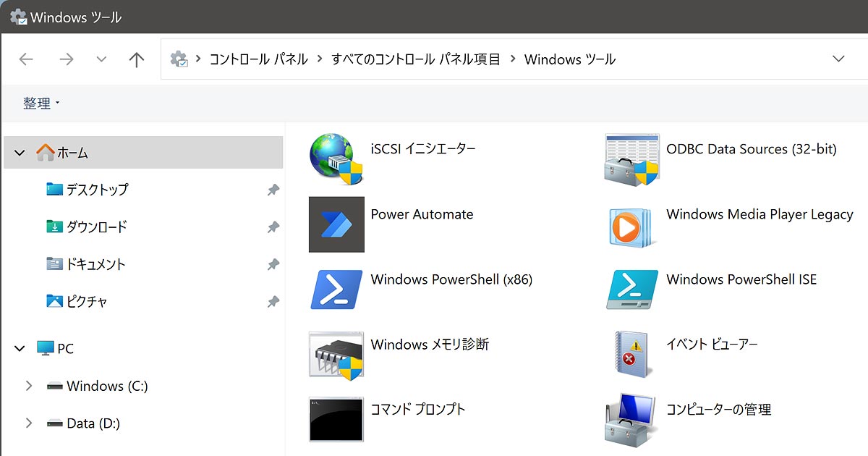This screenshot has width=868, height=456.
Task: Select デスクトップ text in the navigation pane
Action: [98, 190]
